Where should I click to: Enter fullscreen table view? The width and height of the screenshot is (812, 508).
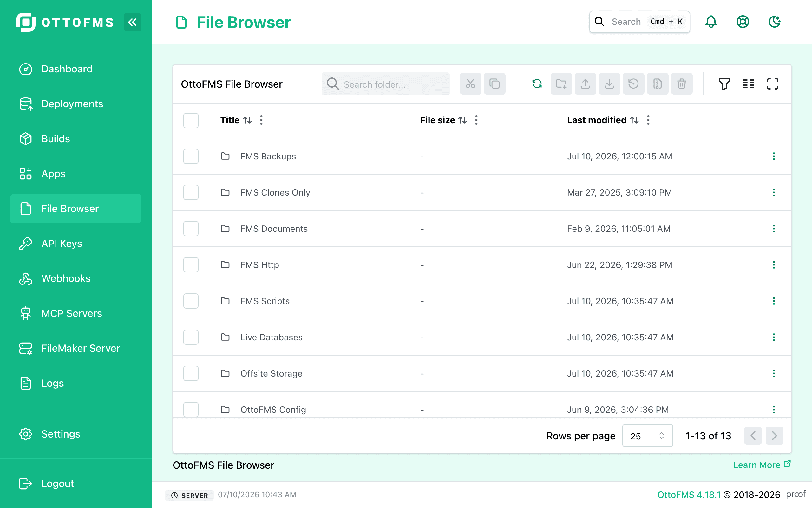pyautogui.click(x=772, y=84)
